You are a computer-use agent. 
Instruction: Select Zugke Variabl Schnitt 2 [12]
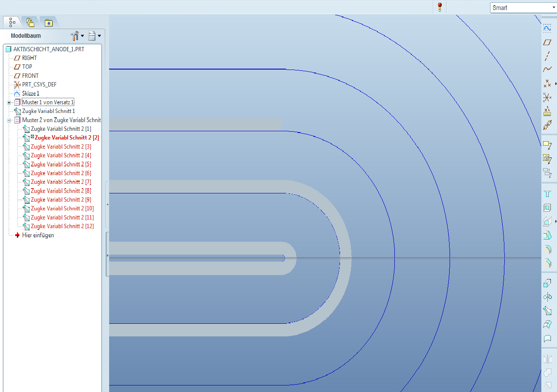(62, 226)
